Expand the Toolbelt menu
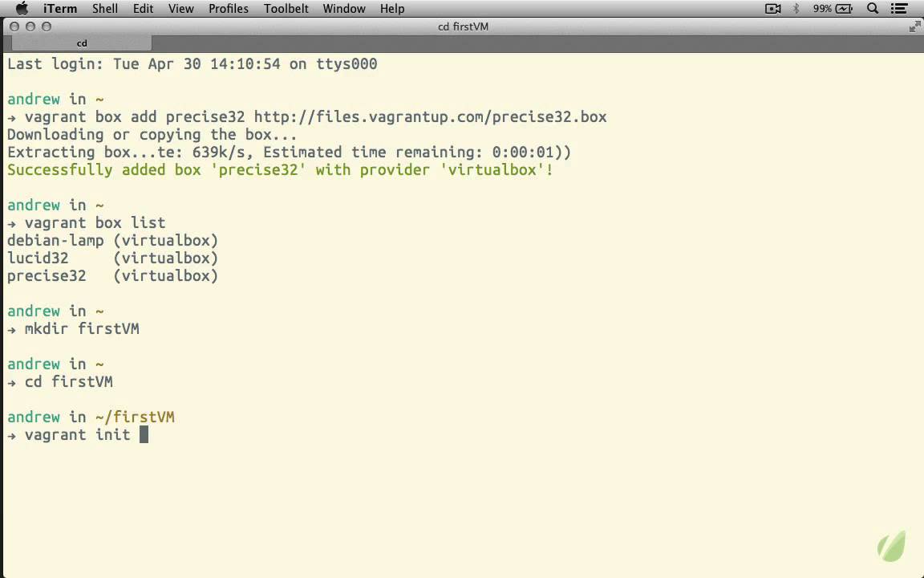 point(285,9)
